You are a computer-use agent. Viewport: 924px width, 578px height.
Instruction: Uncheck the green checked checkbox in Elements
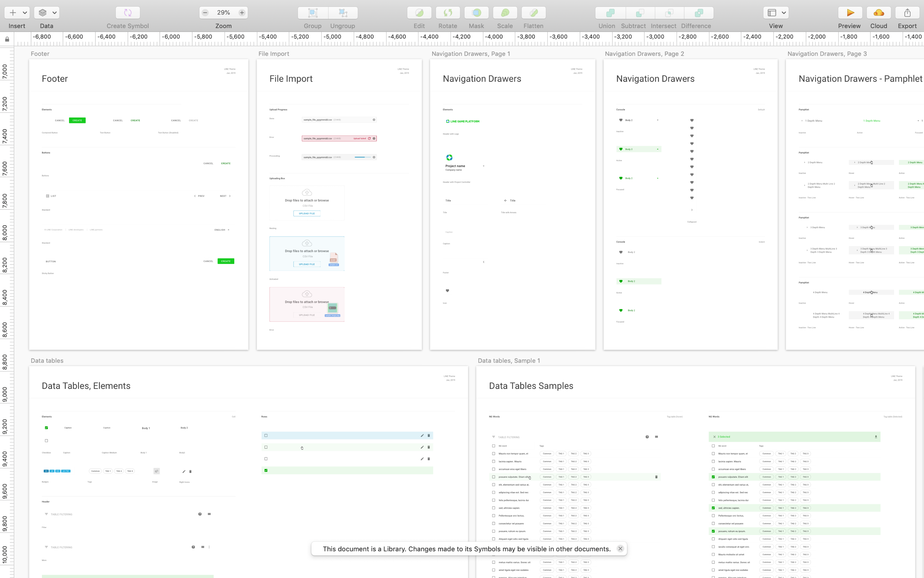[46, 428]
